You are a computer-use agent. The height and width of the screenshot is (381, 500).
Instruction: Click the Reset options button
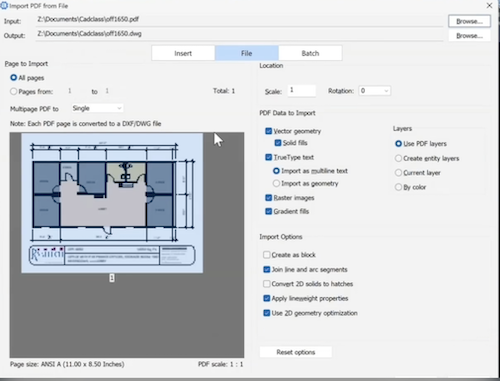pos(296,352)
